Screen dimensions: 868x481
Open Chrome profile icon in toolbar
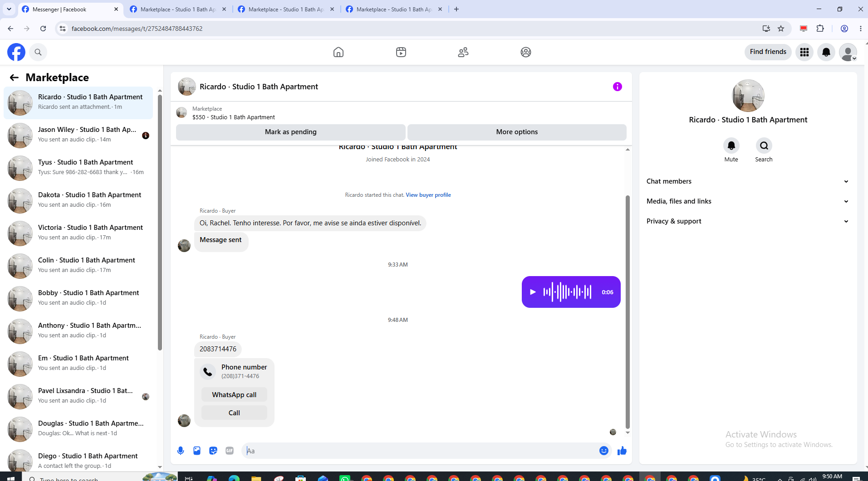[x=844, y=29]
